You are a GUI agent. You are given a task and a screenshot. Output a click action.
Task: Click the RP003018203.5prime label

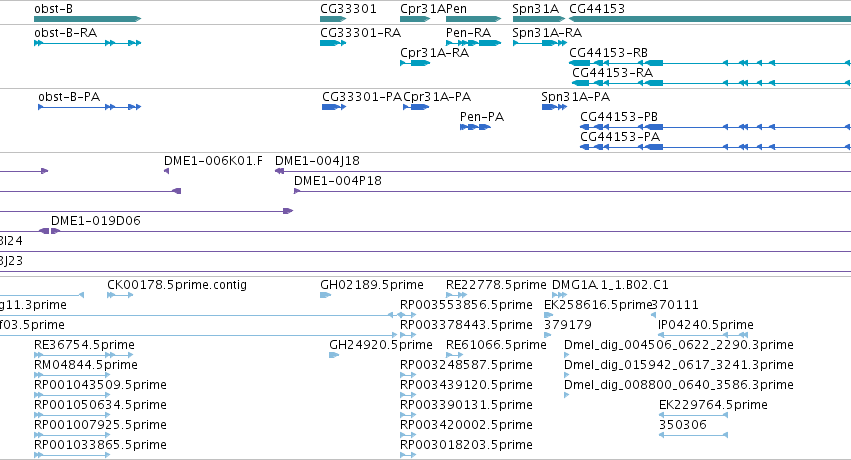tap(466, 445)
